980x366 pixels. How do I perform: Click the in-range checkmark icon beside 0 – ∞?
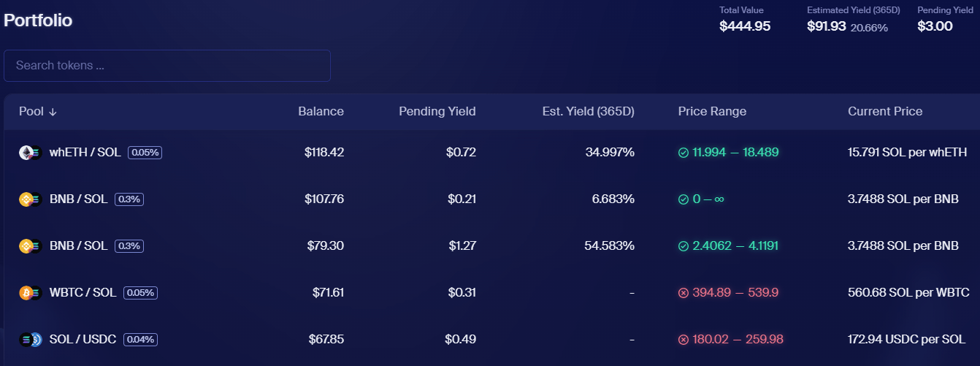[x=684, y=199]
